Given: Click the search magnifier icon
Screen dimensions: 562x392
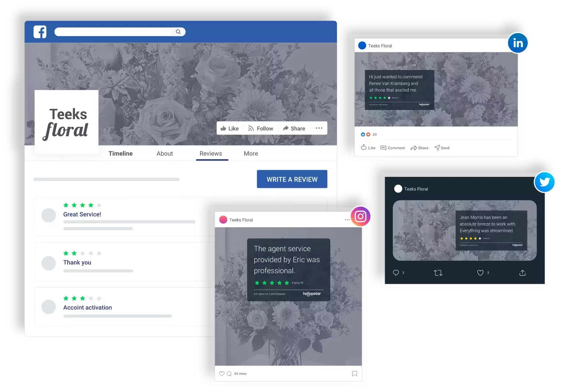Looking at the screenshot, I should [178, 32].
